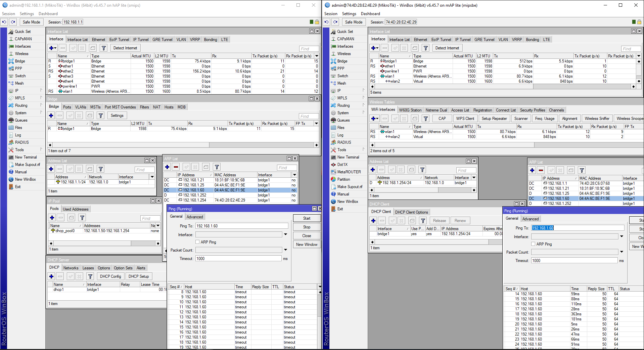This screenshot has height=350, width=644.
Task: Click horizontal scrollbar in left Bridge window
Action: pyautogui.click(x=183, y=145)
